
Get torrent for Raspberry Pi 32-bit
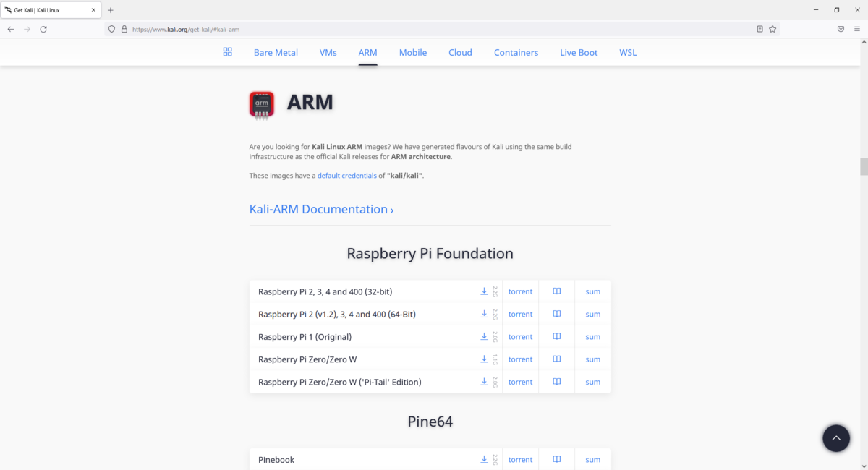[x=520, y=291]
